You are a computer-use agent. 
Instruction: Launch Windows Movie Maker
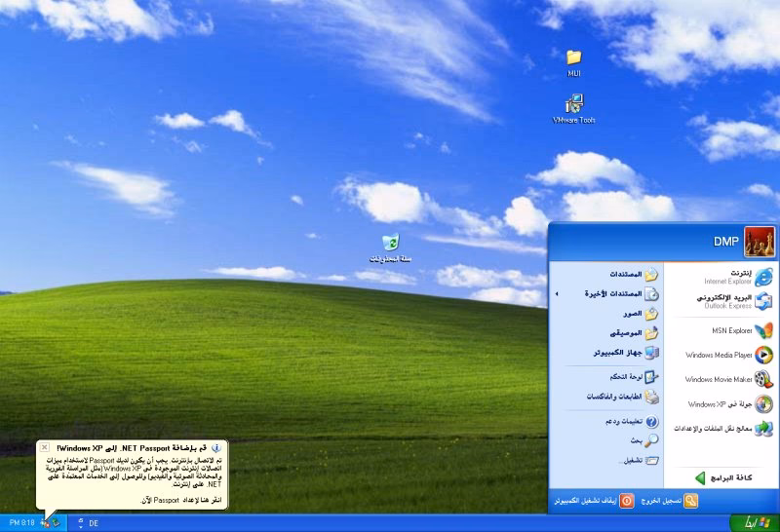coord(726,379)
